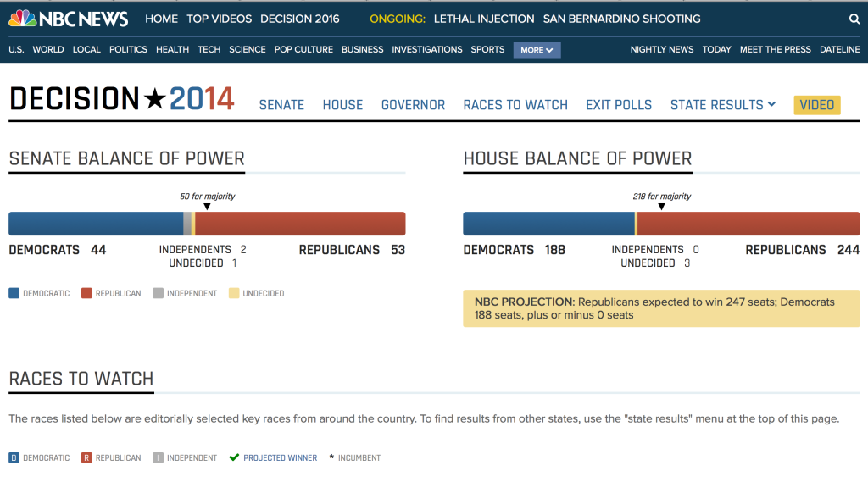The height and width of the screenshot is (482, 868).
Task: Click the Senate 50 for majority marker
Action: [207, 205]
